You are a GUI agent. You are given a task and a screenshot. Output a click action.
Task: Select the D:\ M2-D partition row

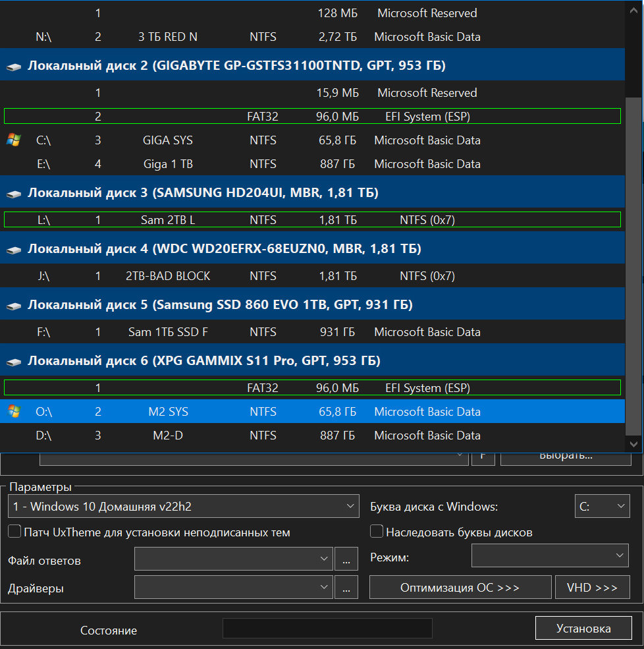(312, 436)
